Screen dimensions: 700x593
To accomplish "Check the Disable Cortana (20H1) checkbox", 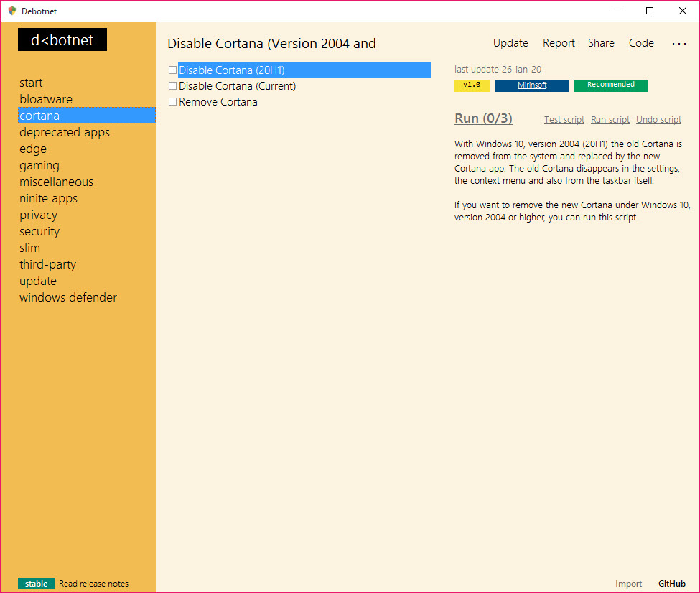I will pyautogui.click(x=172, y=70).
